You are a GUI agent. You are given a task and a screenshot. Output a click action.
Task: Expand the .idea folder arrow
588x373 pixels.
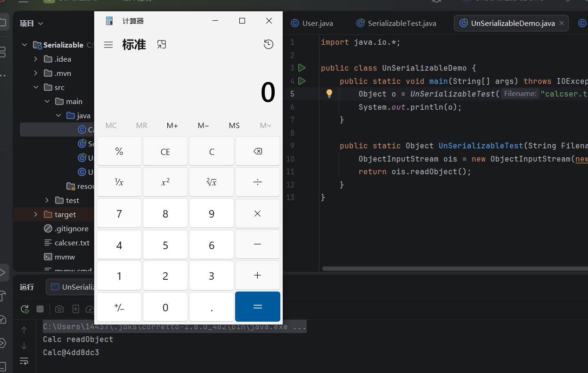[x=36, y=59]
